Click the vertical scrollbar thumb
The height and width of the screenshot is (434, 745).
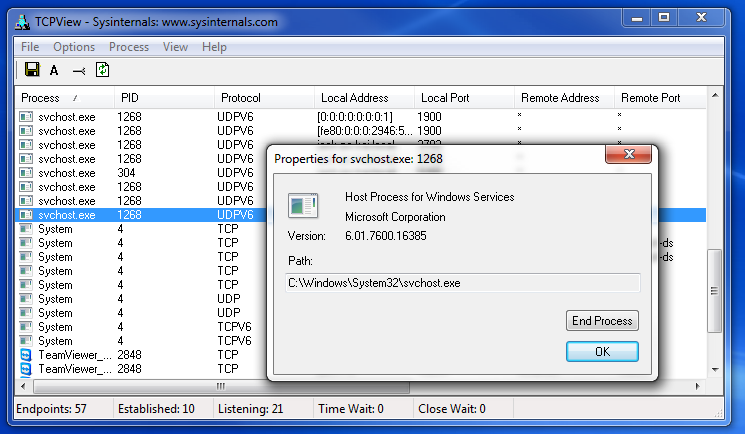pos(714,291)
